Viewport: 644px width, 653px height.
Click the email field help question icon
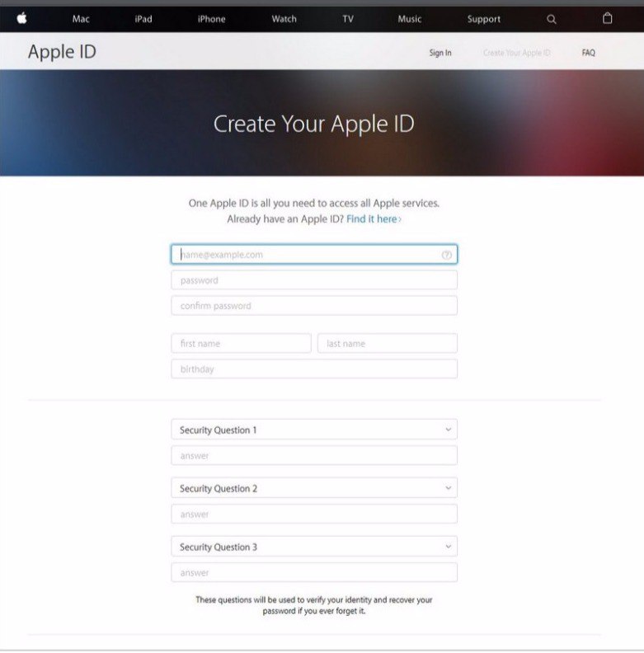click(446, 255)
